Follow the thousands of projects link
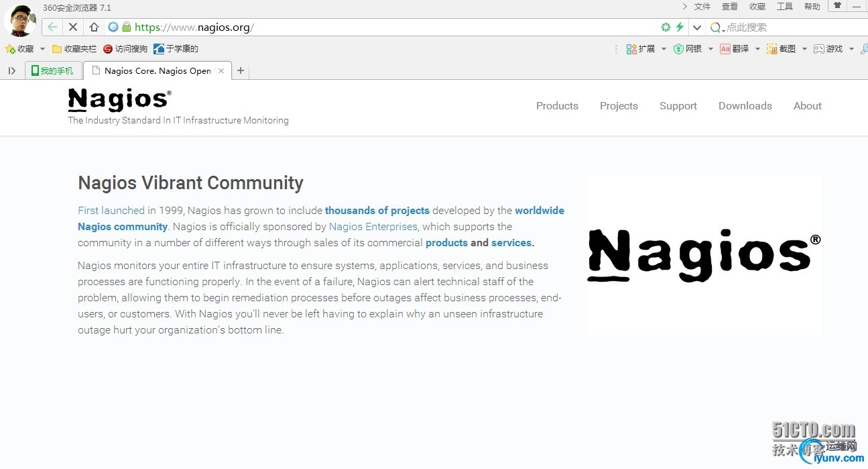Viewport: 868px width, 469px height. pos(377,211)
